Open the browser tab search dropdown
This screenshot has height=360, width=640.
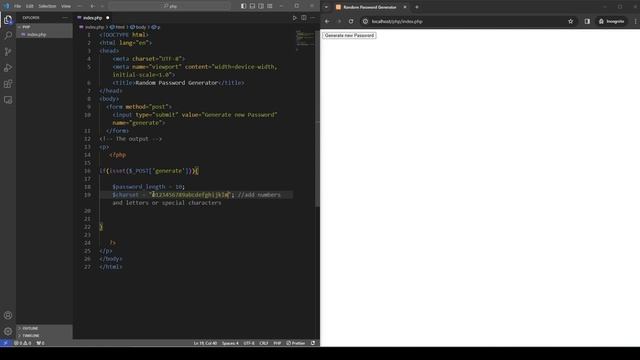(326, 7)
